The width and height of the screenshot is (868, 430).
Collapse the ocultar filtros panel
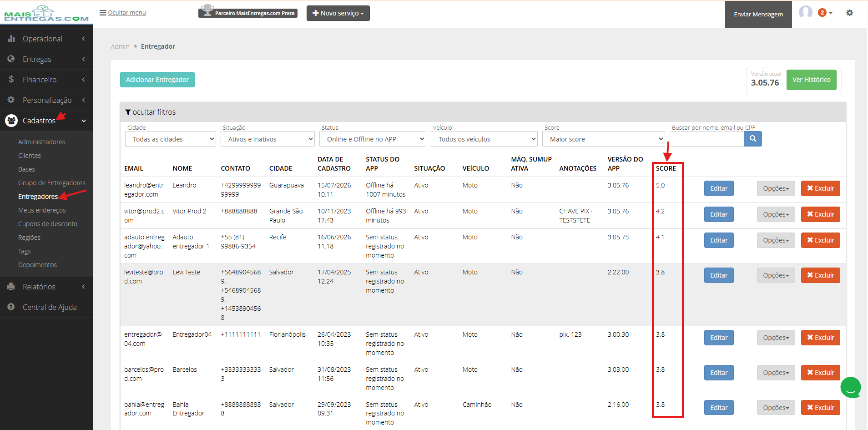pyautogui.click(x=151, y=112)
